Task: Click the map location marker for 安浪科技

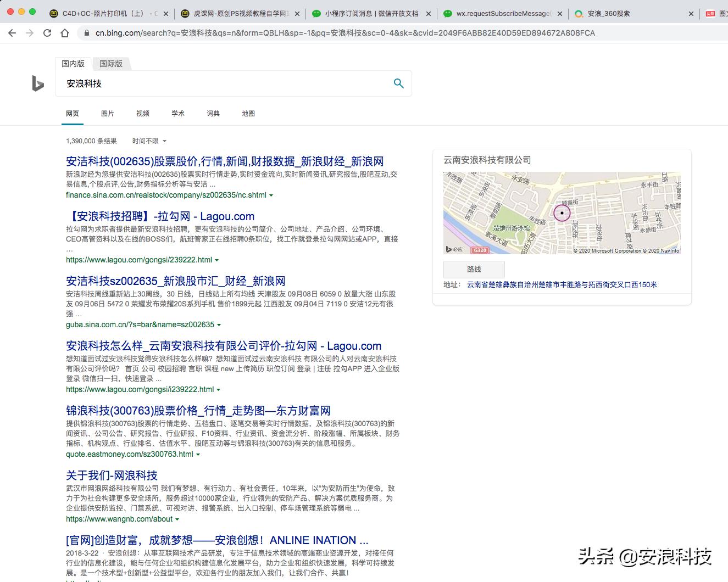Action: click(x=562, y=213)
